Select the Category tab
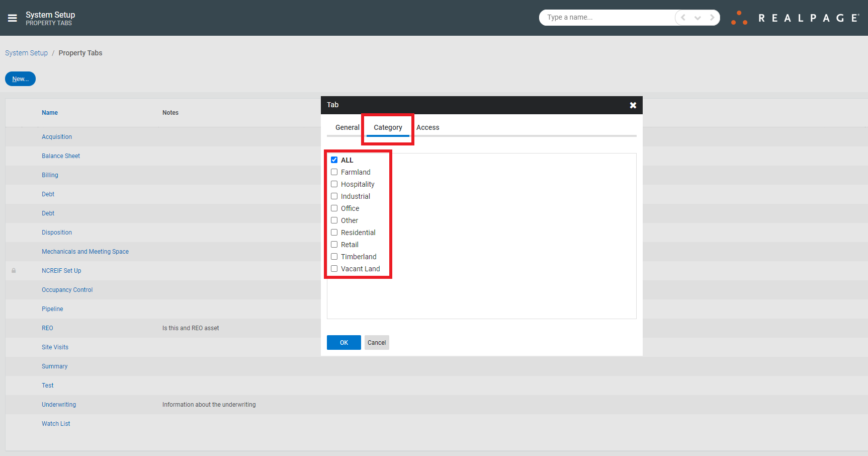 [x=388, y=127]
